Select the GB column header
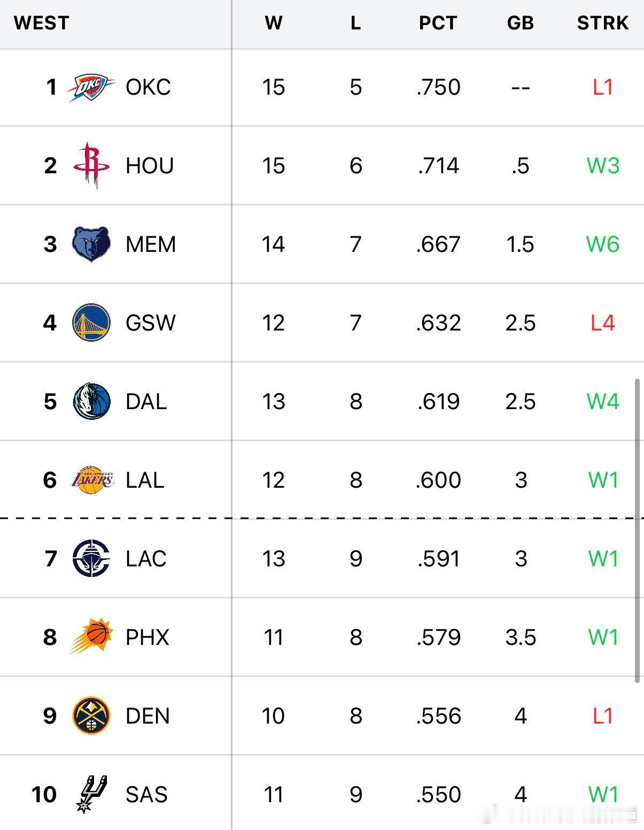Image resolution: width=644 pixels, height=830 pixels. 521,23
